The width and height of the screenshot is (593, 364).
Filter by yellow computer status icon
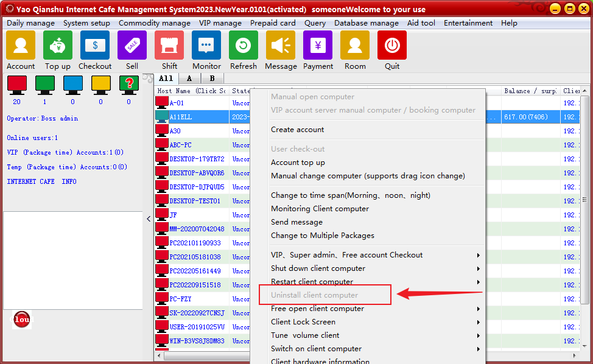[101, 85]
